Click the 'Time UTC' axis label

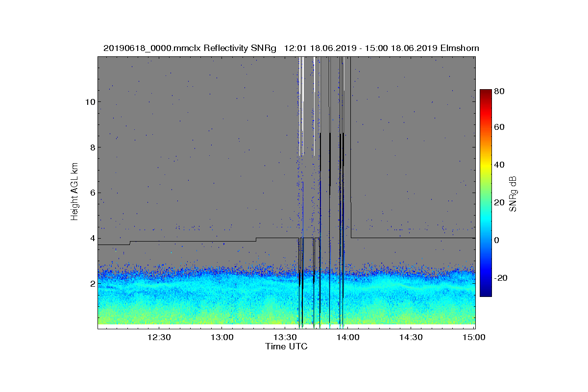coord(286,346)
